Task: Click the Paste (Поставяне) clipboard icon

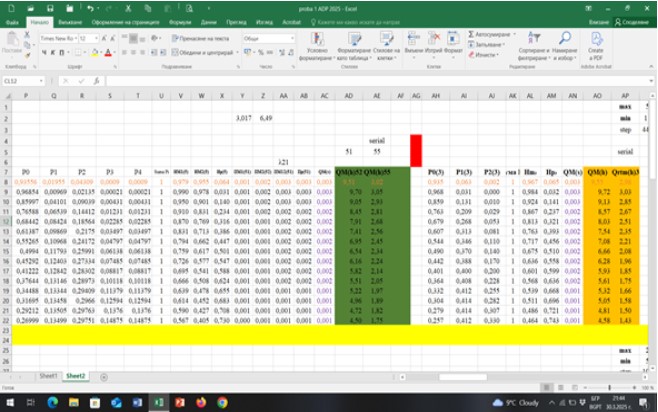Action: coord(12,44)
